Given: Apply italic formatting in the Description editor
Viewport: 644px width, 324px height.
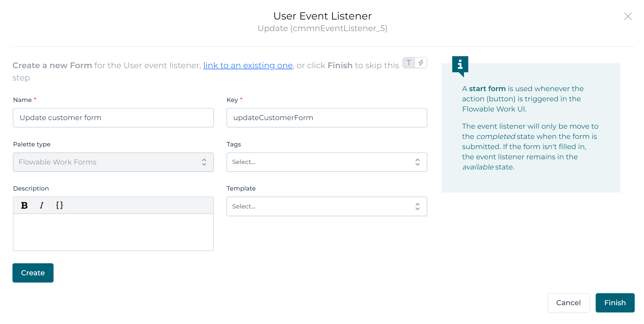Looking at the screenshot, I should coord(41,205).
